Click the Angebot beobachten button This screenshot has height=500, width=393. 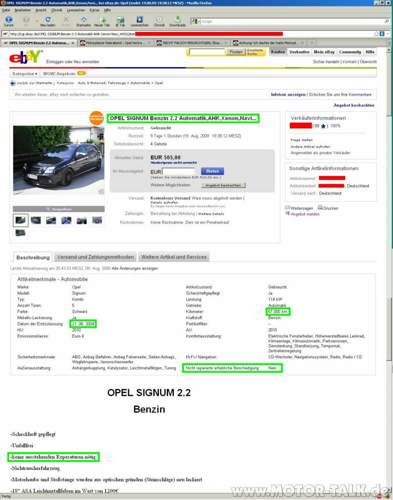click(223, 185)
